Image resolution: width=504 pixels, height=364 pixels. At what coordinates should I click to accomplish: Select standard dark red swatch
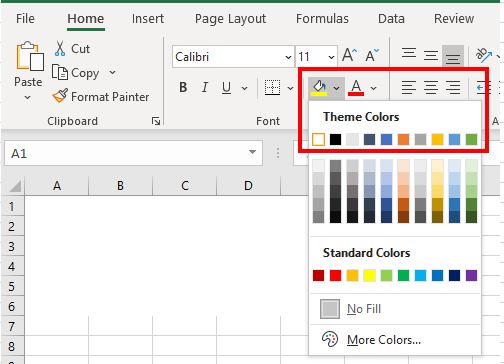[x=318, y=276]
